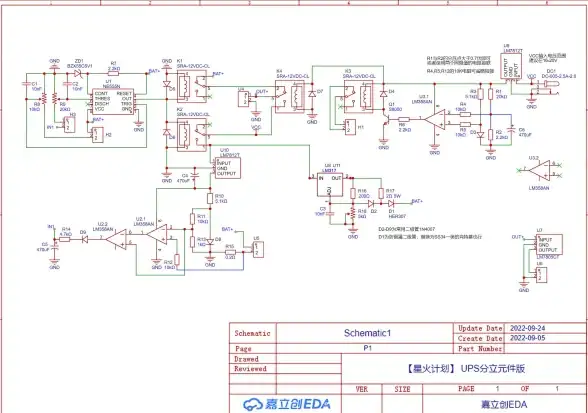The height and width of the screenshot is (413, 588).
Task: Click relay K4 symbol
Action: click(x=290, y=96)
